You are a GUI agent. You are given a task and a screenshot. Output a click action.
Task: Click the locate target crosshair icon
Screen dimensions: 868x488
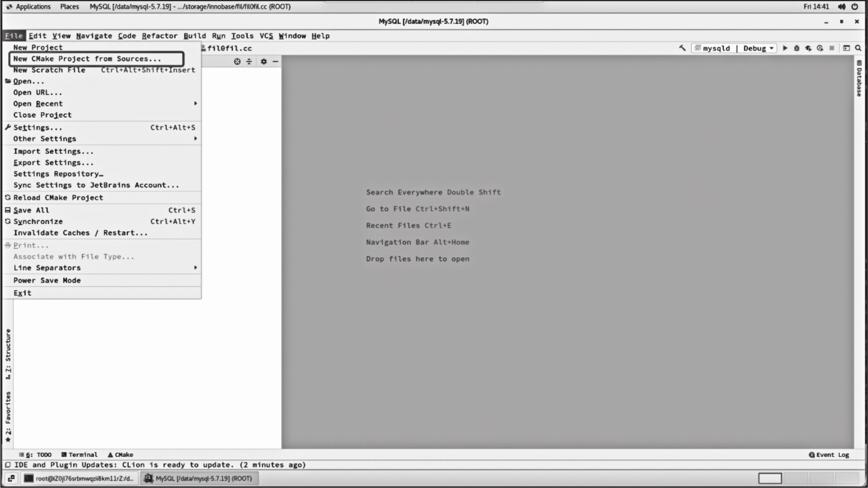pos(237,61)
